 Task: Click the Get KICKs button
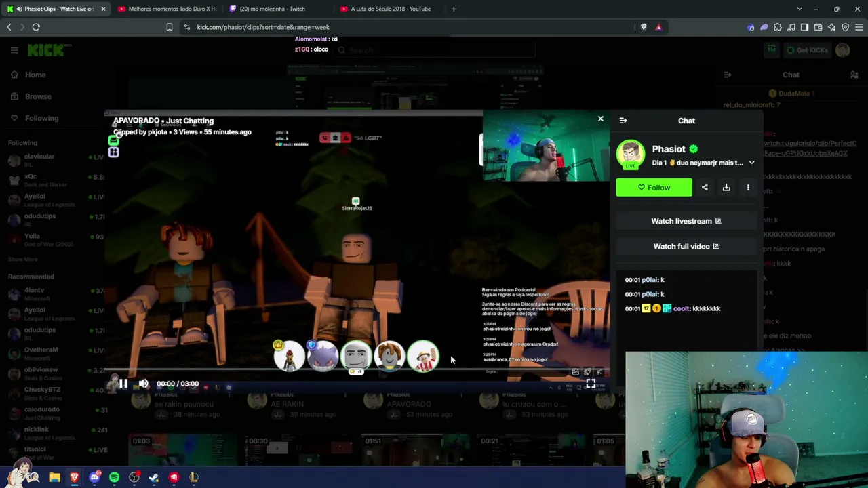pos(807,50)
